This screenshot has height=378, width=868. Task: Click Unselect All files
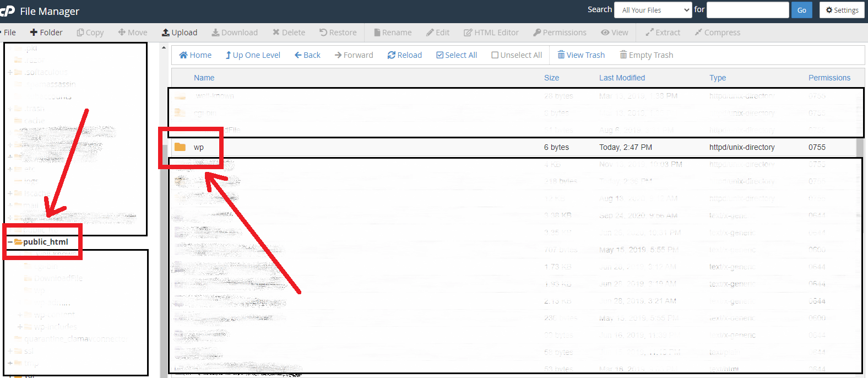click(517, 55)
